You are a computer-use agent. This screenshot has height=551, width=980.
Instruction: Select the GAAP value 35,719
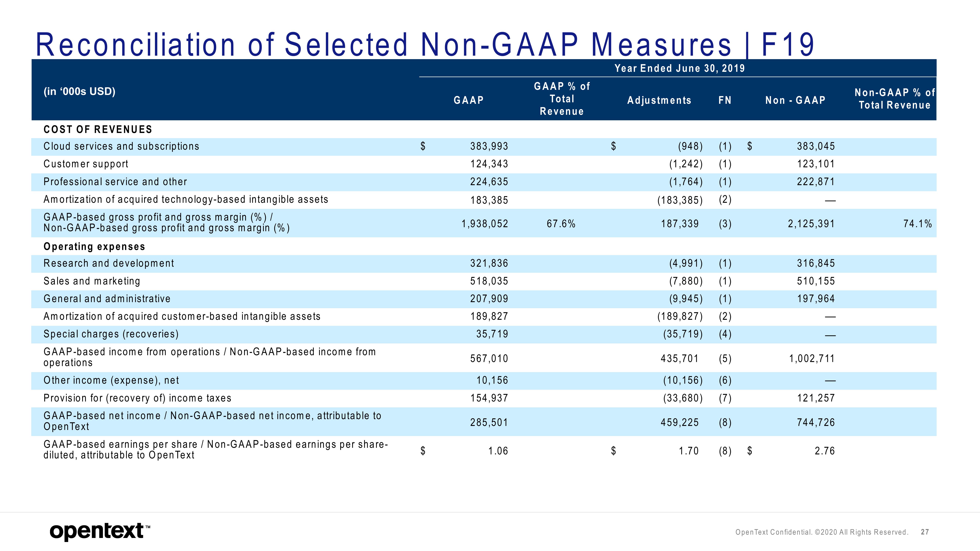(x=492, y=334)
